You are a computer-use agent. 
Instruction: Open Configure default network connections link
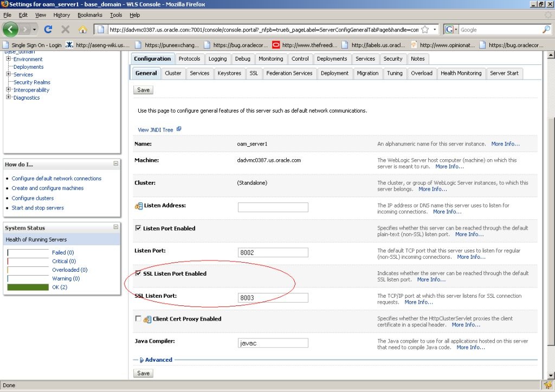coord(56,179)
